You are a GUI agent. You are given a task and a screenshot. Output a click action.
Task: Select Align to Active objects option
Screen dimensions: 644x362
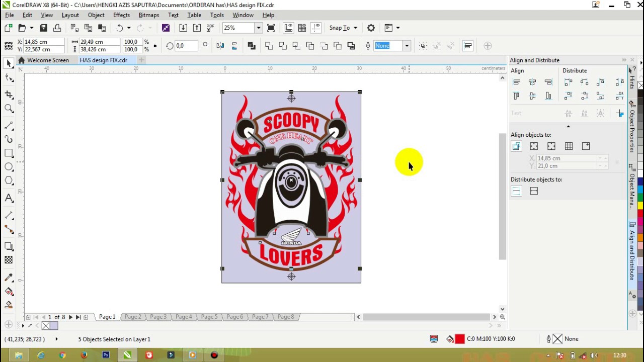516,146
